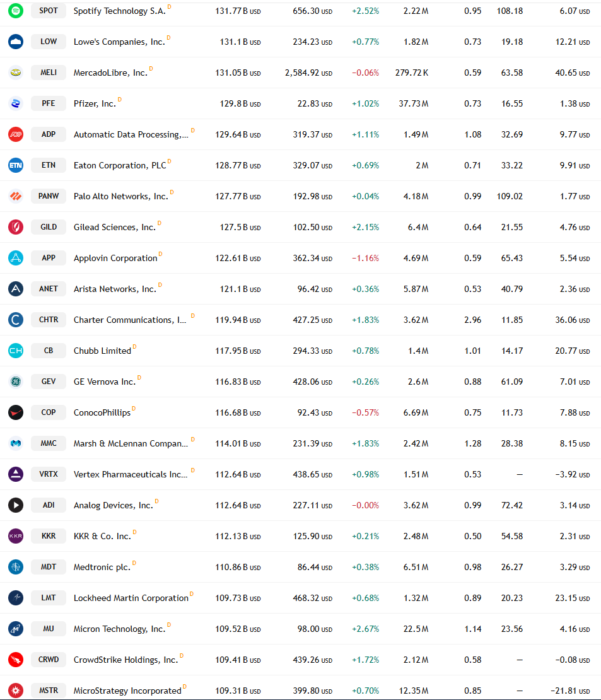Click the MicroStrategy logo icon
This screenshot has height=700, width=601.
click(16, 690)
